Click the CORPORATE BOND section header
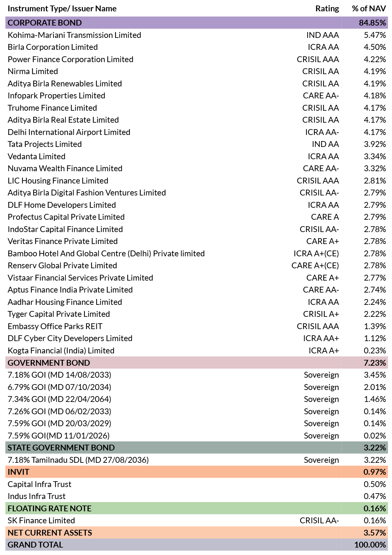 coord(196,23)
